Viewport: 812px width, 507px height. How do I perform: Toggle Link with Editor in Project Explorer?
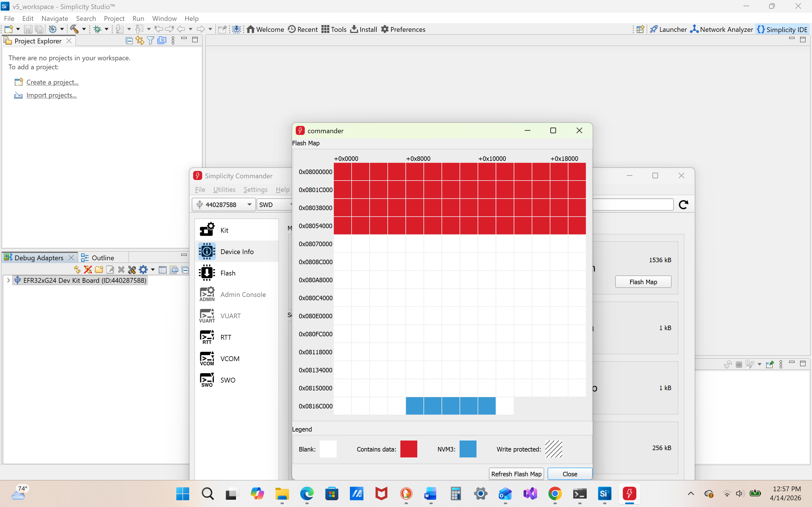[x=140, y=40]
